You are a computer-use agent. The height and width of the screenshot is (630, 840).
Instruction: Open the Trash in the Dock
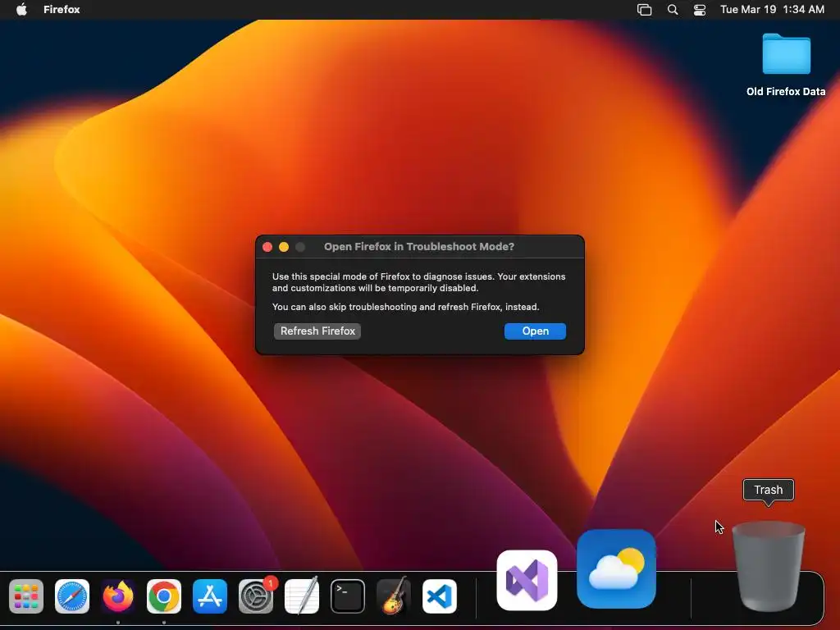pos(768,566)
